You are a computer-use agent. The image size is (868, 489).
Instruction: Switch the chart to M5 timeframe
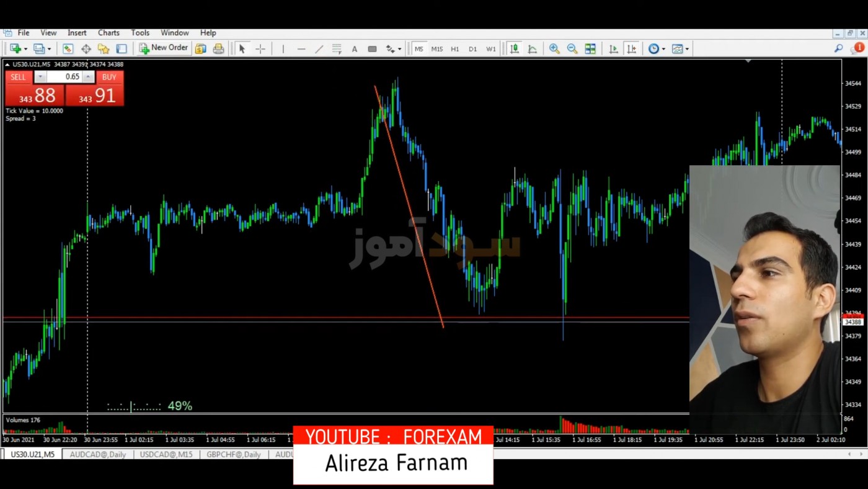[419, 48]
